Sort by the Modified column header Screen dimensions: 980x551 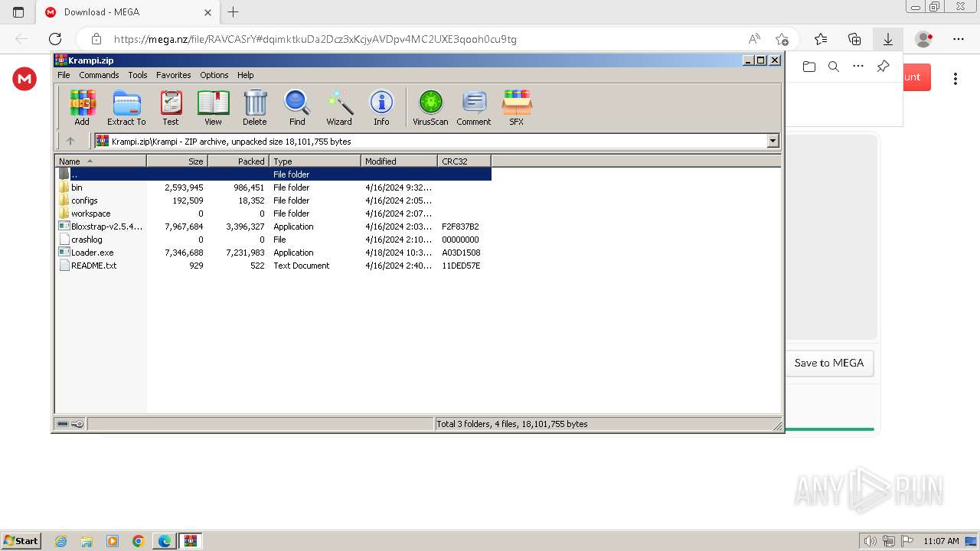pyautogui.click(x=399, y=161)
